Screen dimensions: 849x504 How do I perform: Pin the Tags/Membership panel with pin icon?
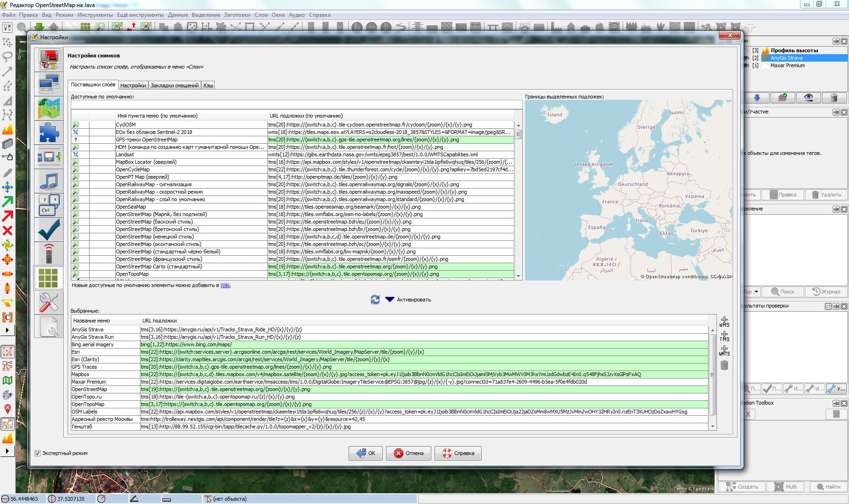[x=836, y=112]
